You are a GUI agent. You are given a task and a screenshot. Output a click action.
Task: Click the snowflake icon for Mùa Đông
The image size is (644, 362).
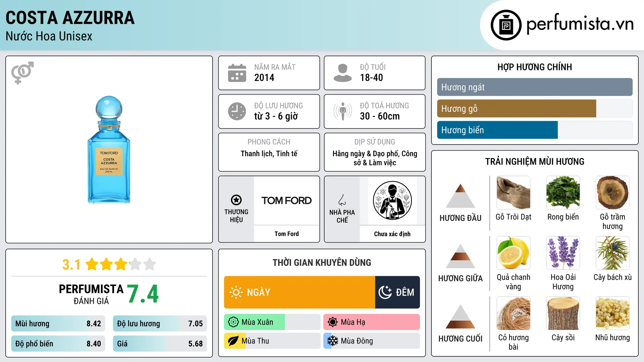[x=333, y=341]
